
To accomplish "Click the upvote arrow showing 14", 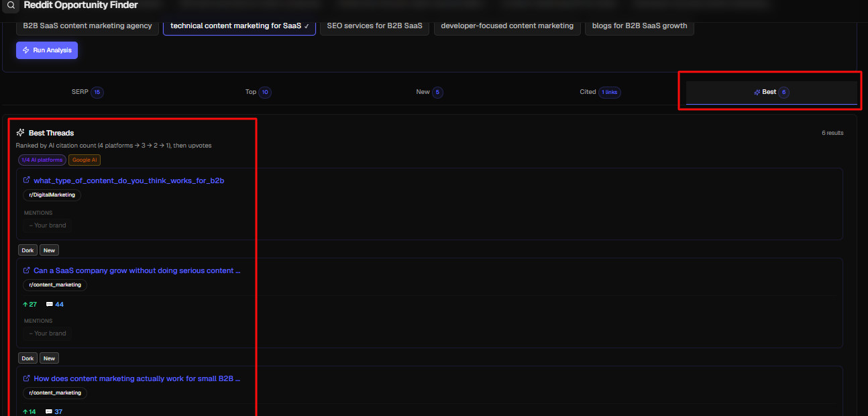I will (x=25, y=412).
